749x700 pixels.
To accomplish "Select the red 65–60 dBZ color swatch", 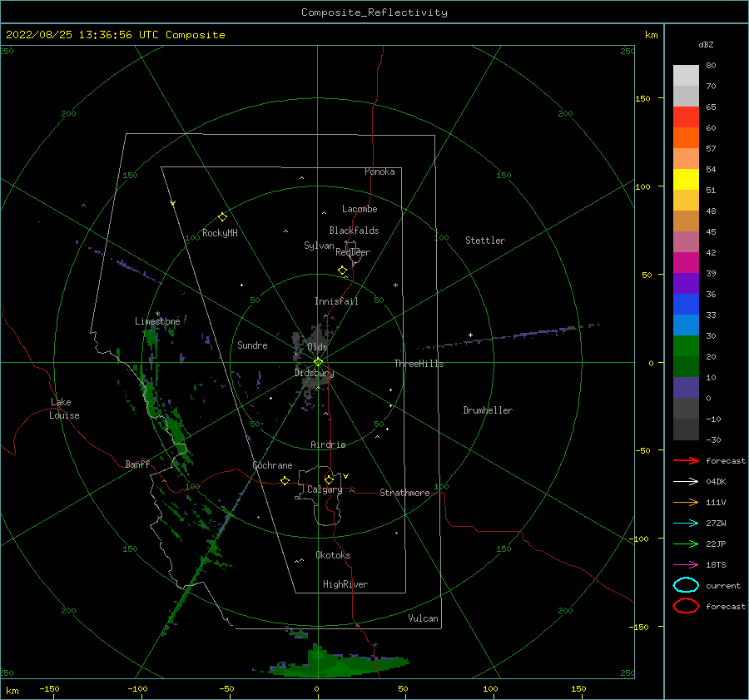I will tap(686, 117).
